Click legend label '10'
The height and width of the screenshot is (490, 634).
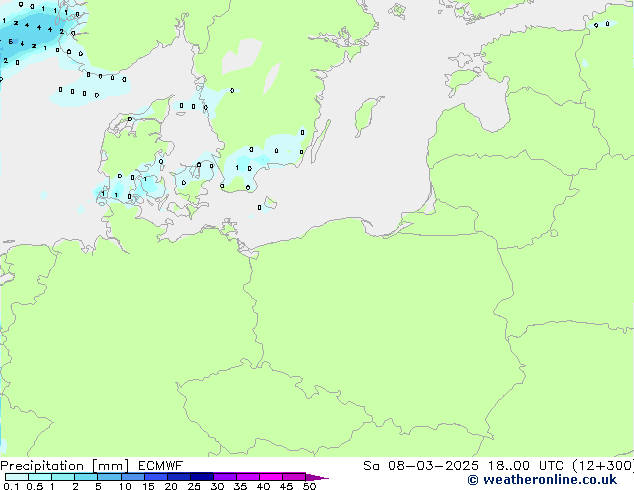(x=125, y=486)
